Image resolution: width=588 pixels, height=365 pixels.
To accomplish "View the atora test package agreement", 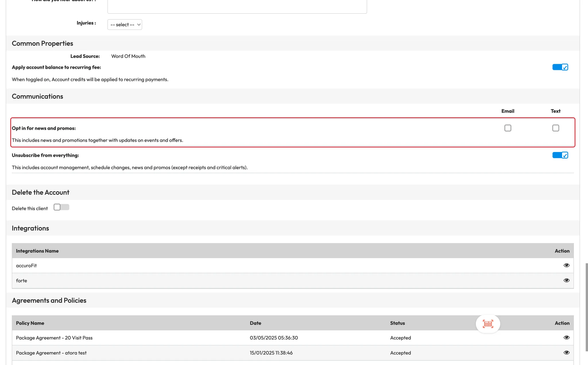I will pos(566,353).
